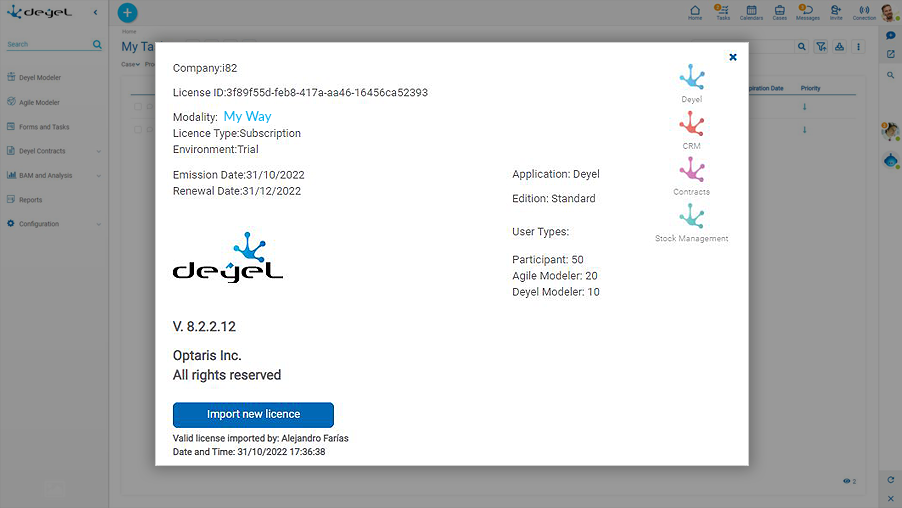This screenshot has width=902, height=508.
Task: Open the contact avatar in right panel
Action: coord(890,132)
